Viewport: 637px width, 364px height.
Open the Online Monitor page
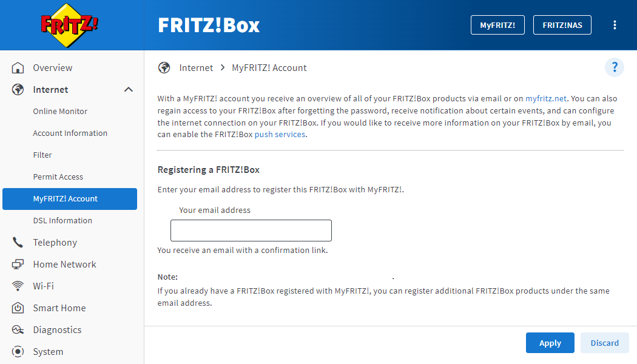(60, 112)
